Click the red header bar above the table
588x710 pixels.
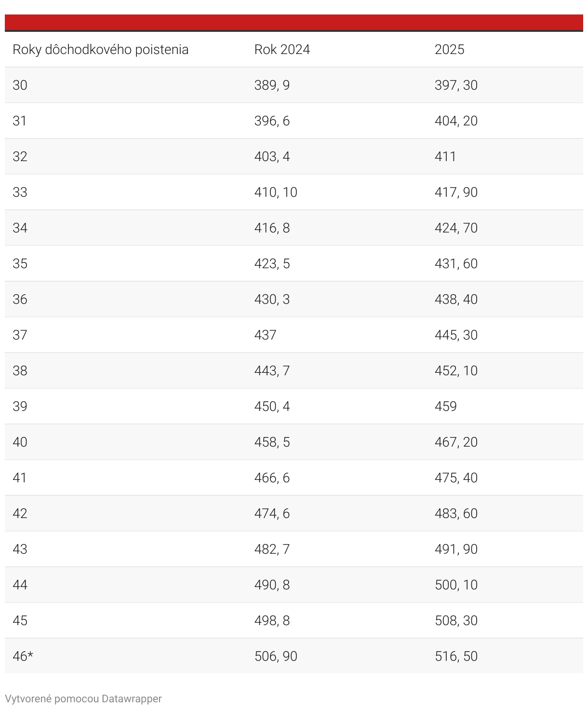(294, 22)
